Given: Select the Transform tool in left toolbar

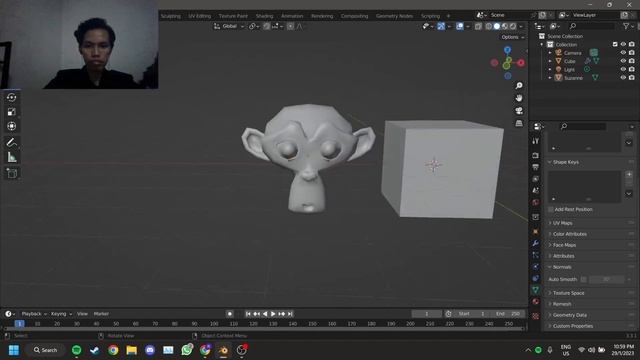Looking at the screenshot, I should coord(11,126).
